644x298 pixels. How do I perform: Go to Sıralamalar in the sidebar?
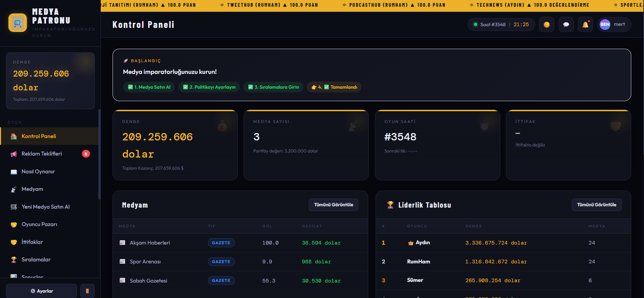tap(49, 260)
